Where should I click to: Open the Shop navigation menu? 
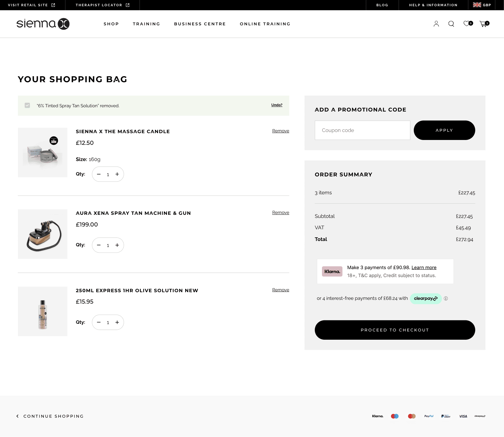coord(111,24)
